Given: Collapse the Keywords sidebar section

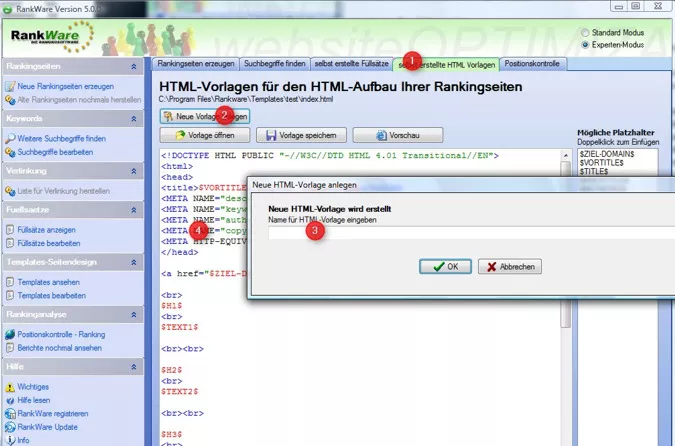Looking at the screenshot, I should point(133,119).
